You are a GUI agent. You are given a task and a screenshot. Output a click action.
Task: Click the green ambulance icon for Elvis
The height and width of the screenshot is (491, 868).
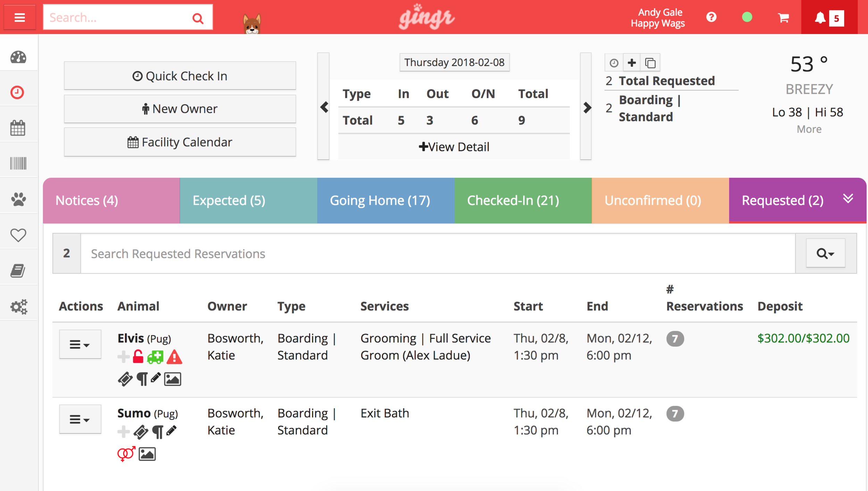(155, 357)
